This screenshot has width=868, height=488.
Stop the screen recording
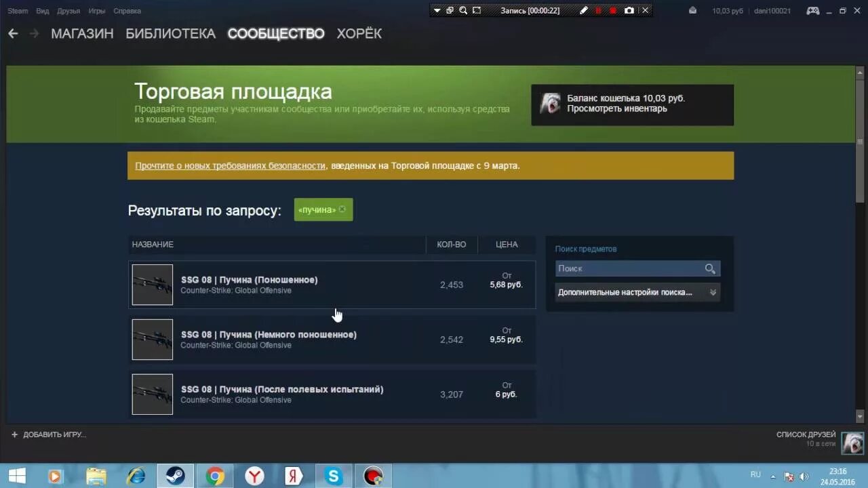[x=613, y=10]
